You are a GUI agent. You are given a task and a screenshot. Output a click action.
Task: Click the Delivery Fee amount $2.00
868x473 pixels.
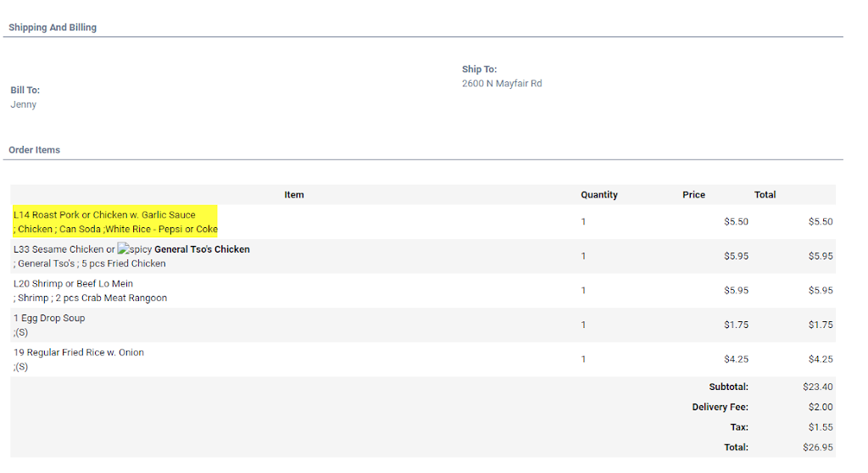click(x=821, y=408)
